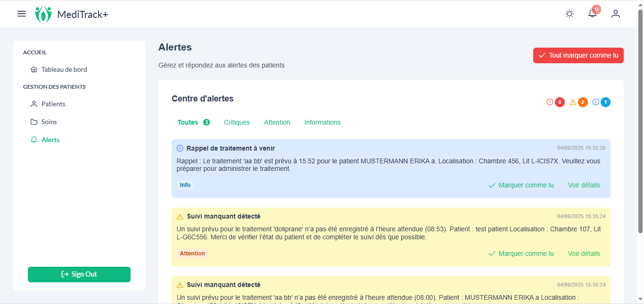Image resolution: width=644 pixels, height=304 pixels.
Task: Click GESTION DES PATIENTS section label
Action: click(54, 87)
